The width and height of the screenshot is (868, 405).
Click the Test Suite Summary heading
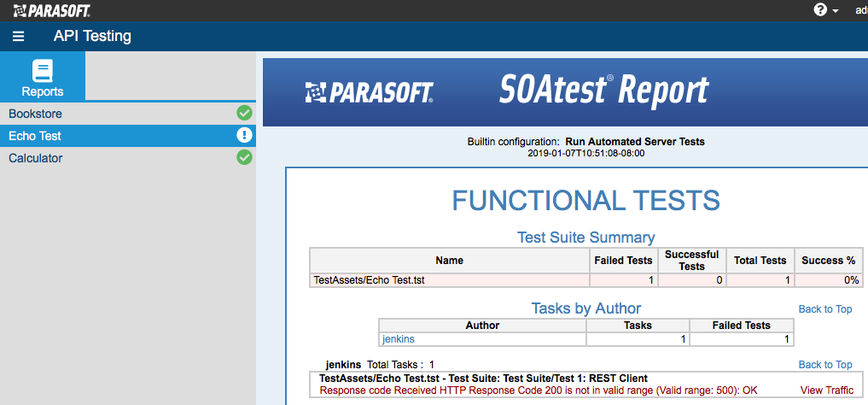point(585,238)
